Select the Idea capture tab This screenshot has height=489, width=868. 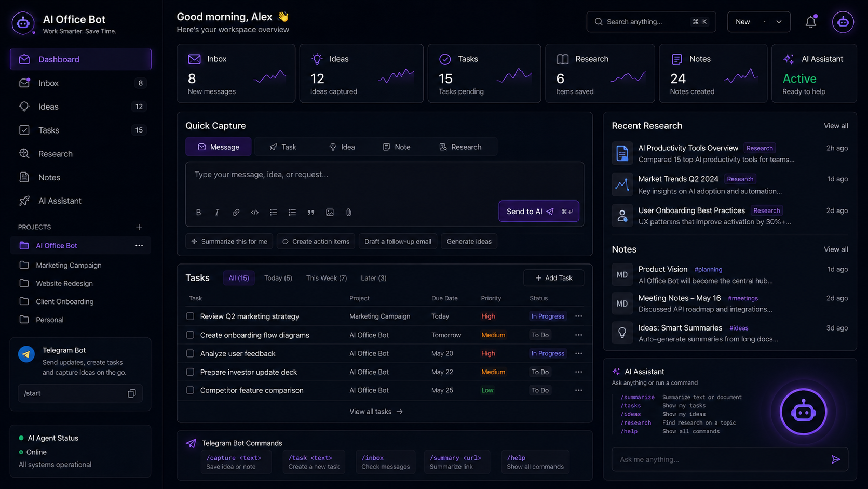pyautogui.click(x=342, y=147)
